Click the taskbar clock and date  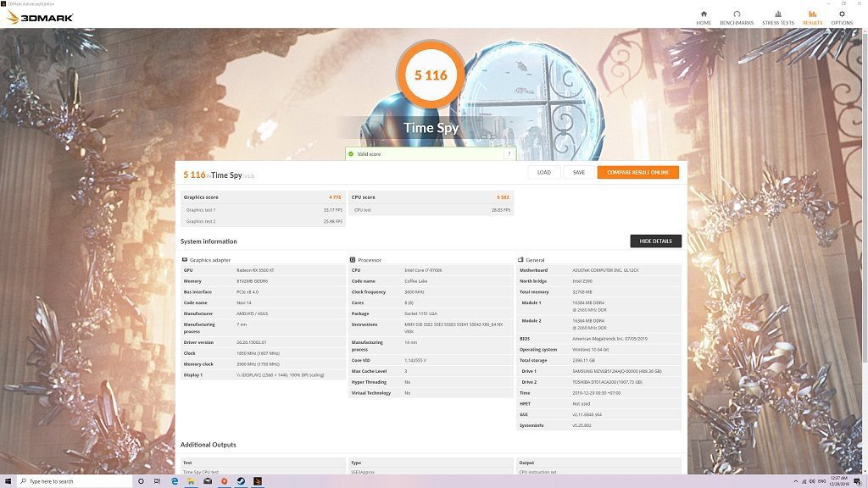(840, 481)
